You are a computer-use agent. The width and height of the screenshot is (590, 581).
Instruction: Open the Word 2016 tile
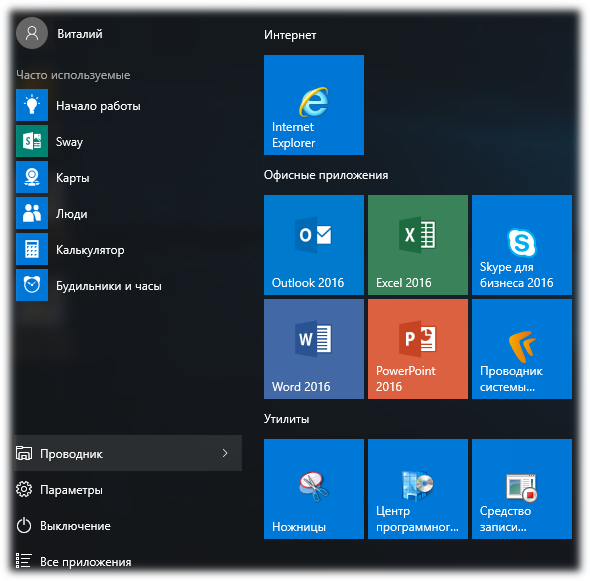[x=314, y=349]
